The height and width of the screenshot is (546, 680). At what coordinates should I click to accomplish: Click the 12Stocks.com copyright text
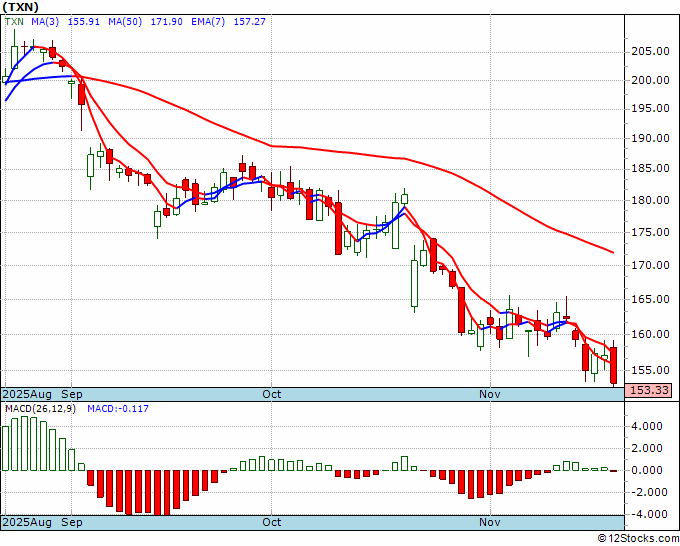pyautogui.click(x=638, y=539)
